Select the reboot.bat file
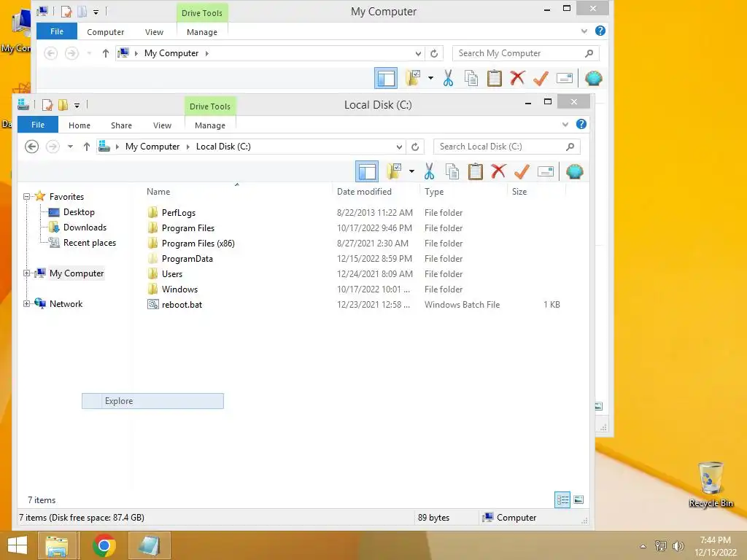Image resolution: width=747 pixels, height=560 pixels. click(x=182, y=304)
